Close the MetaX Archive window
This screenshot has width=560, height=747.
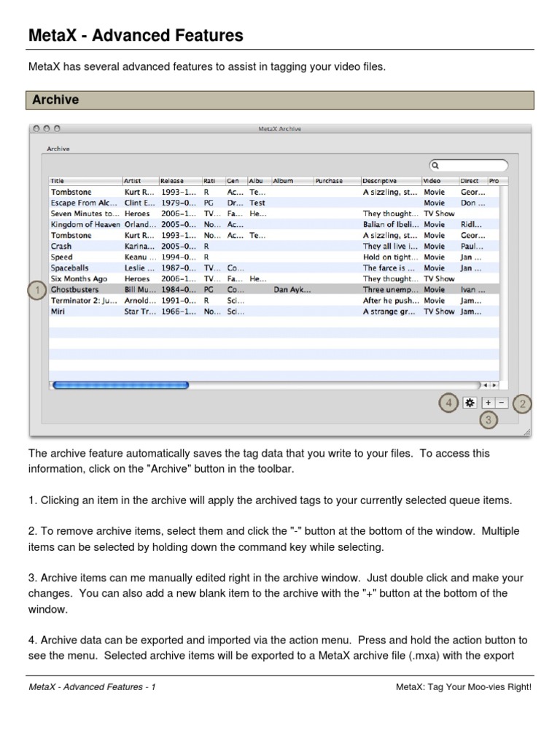click(36, 128)
